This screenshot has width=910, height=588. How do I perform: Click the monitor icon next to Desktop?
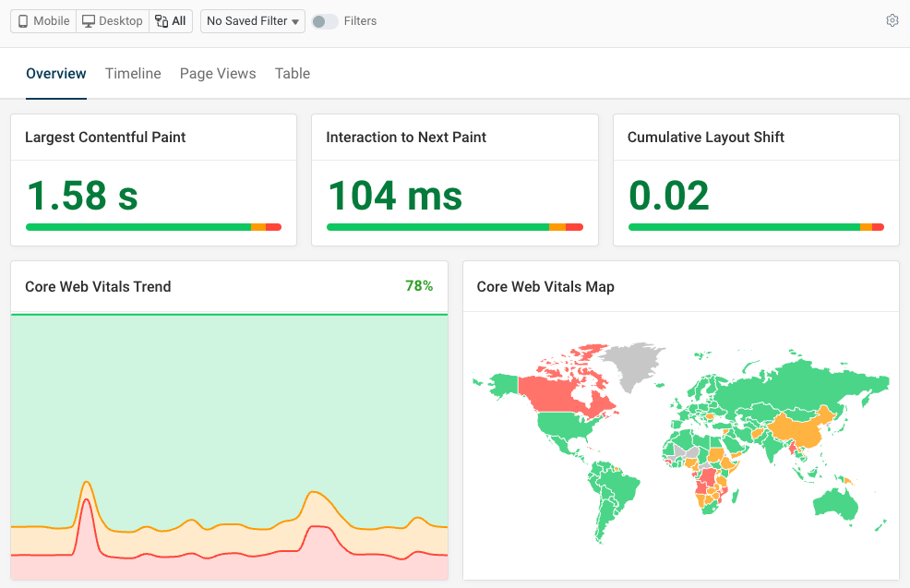pyautogui.click(x=87, y=20)
